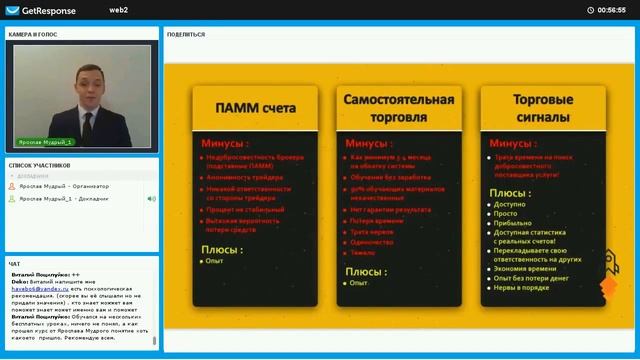The height and width of the screenshot is (360, 640).
Task: Click the Одиночество bullet
Action: pos(372,242)
